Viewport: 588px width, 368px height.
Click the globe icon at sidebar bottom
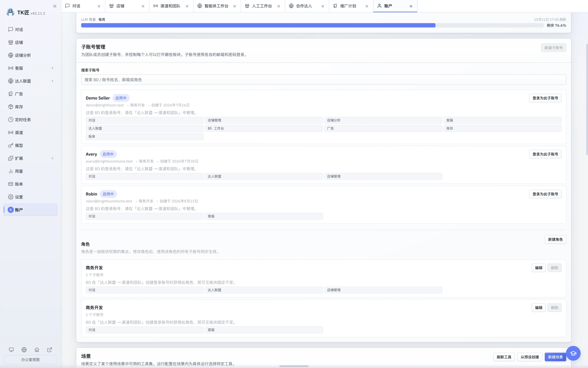tap(24, 350)
